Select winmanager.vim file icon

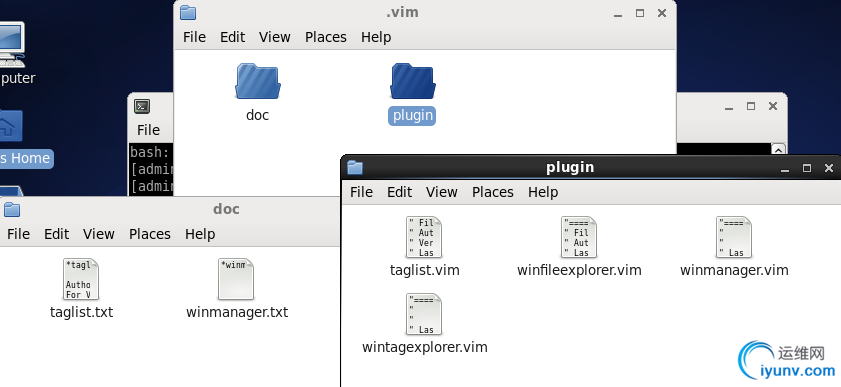(x=734, y=237)
